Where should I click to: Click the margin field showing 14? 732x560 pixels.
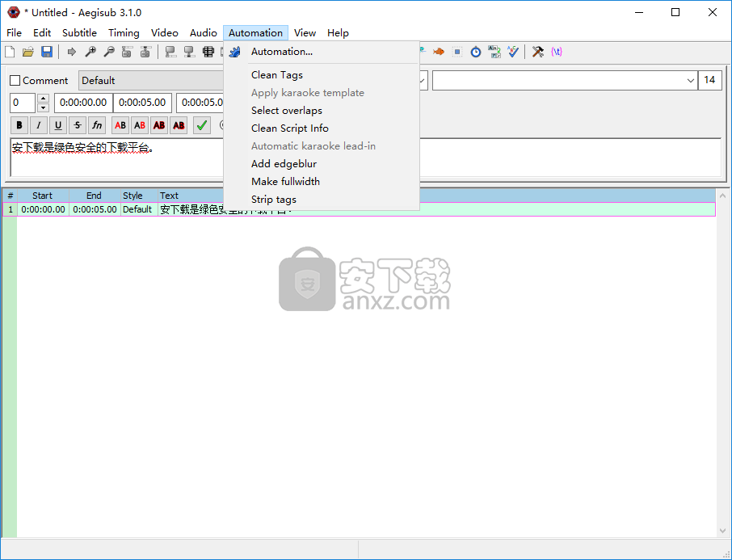(709, 80)
